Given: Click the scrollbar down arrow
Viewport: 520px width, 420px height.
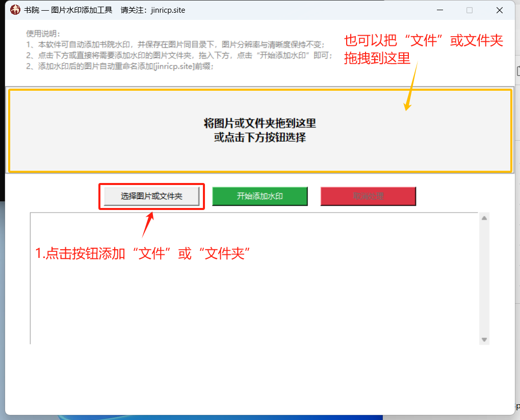Looking at the screenshot, I should (x=484, y=339).
